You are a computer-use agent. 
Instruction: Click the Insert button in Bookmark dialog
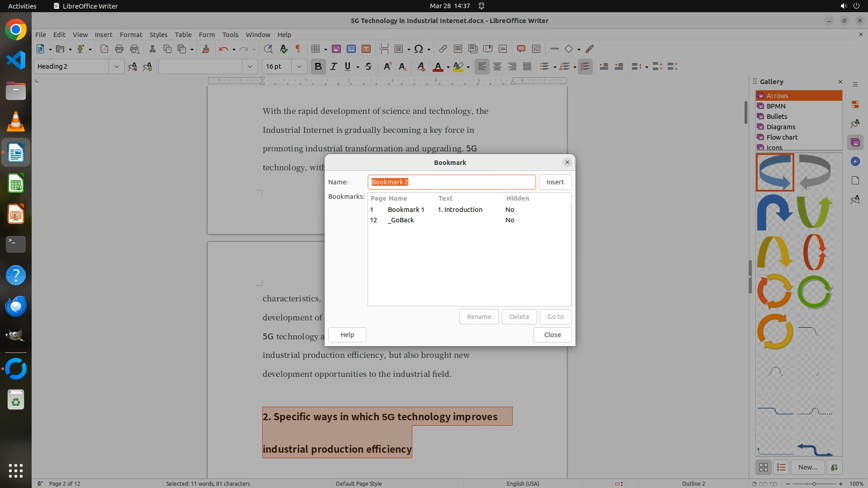point(555,182)
